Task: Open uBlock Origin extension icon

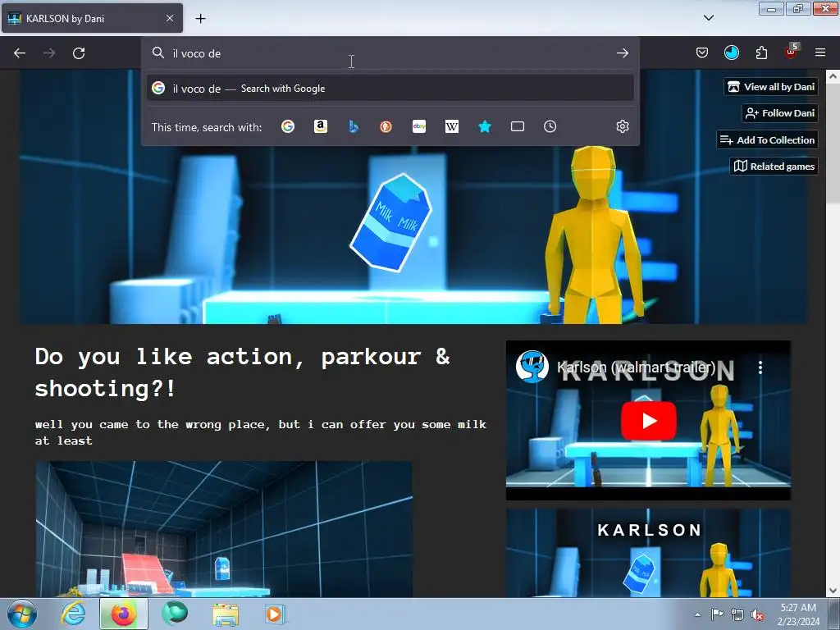Action: coord(792,52)
